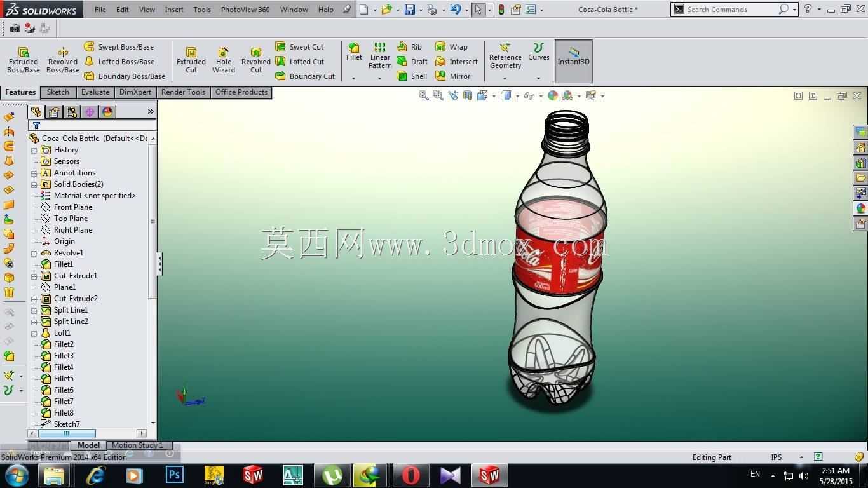Select the Revolved Cut tool

click(256, 60)
